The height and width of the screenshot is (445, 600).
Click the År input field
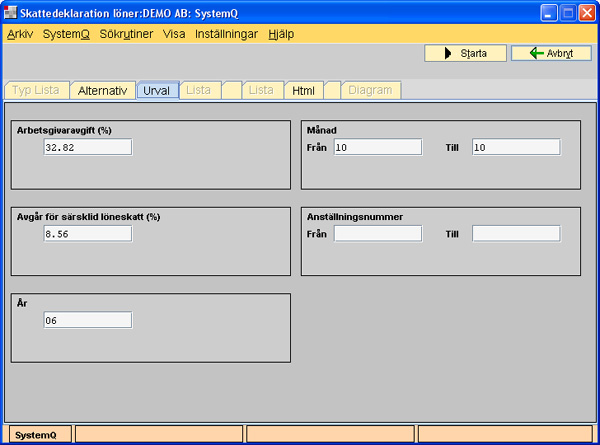(87, 320)
